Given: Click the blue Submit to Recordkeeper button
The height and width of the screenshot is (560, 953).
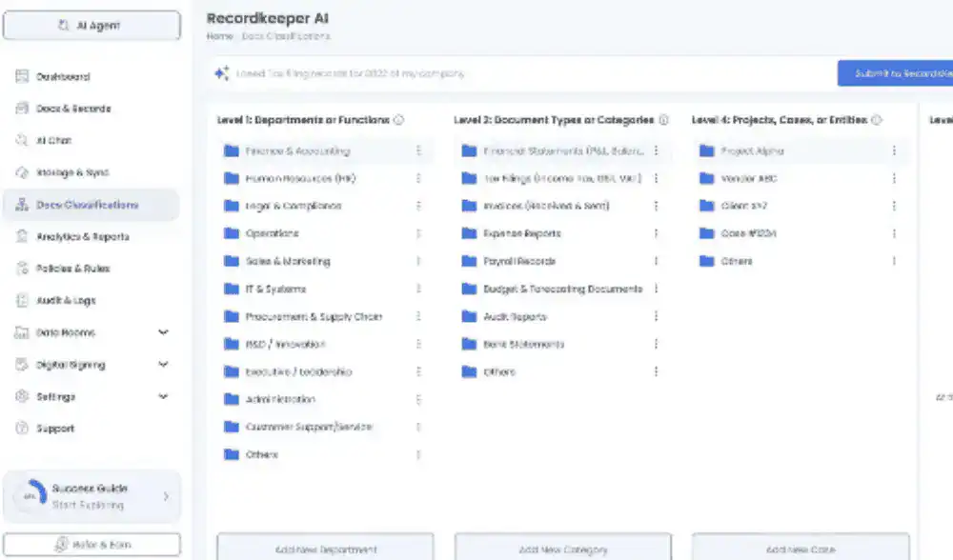Looking at the screenshot, I should (x=895, y=73).
